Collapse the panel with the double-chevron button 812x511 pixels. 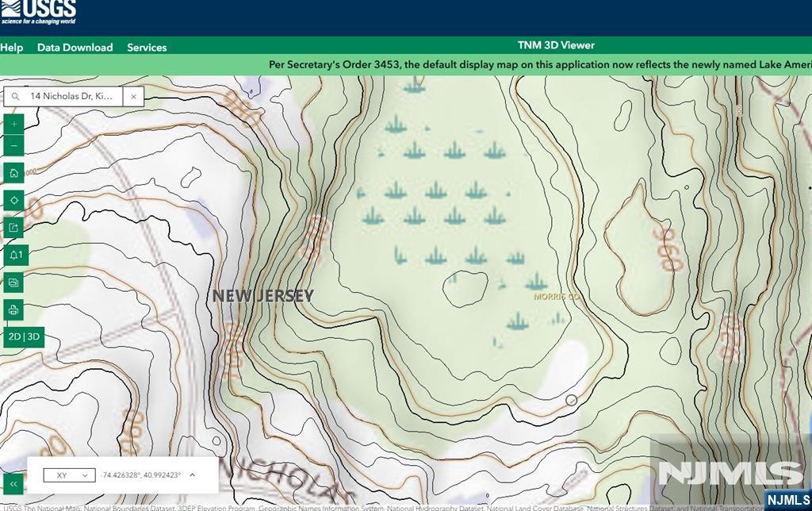[14, 483]
